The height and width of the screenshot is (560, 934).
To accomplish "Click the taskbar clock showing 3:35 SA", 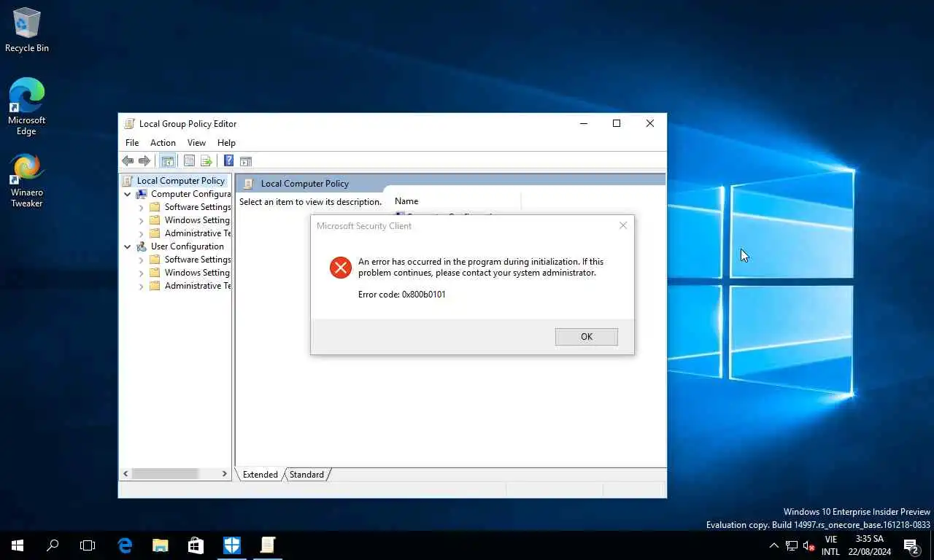I will (x=870, y=545).
